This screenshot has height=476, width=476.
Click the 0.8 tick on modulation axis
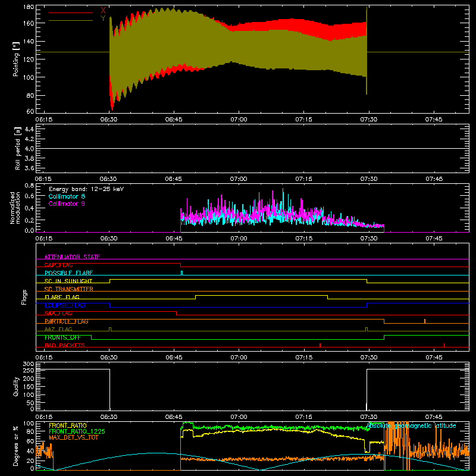29,185
